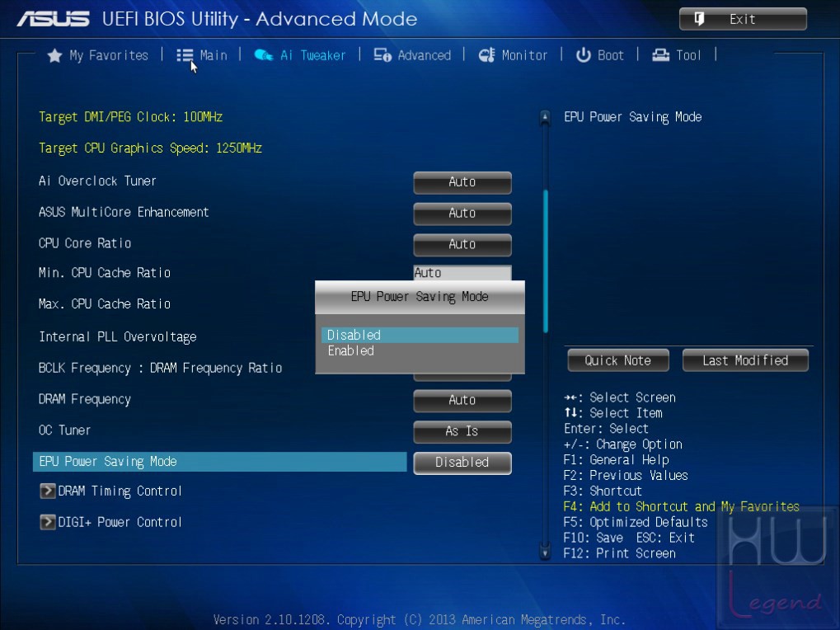Click the scrollbar up arrow
Screen dimensions: 840x630
click(x=545, y=117)
